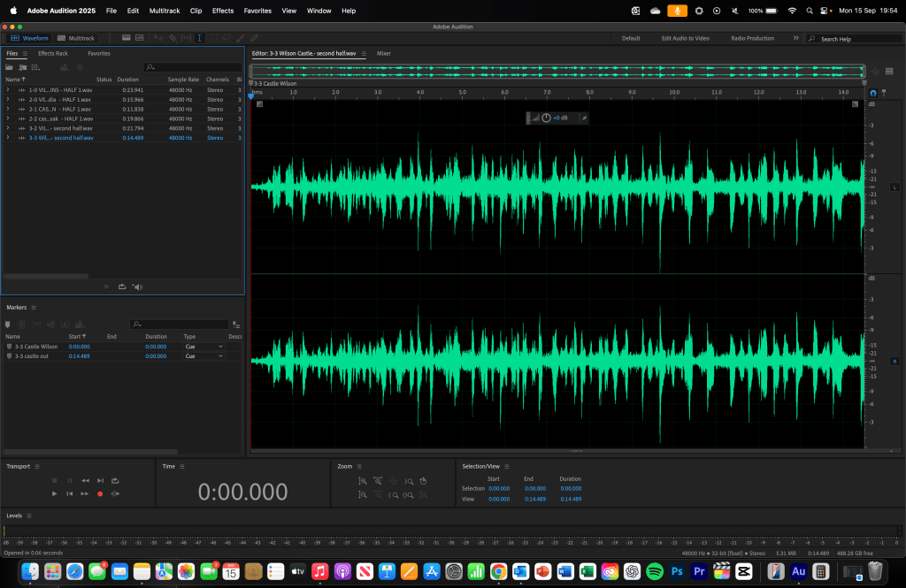Adjust the +0 dB amplitude knob

(546, 118)
